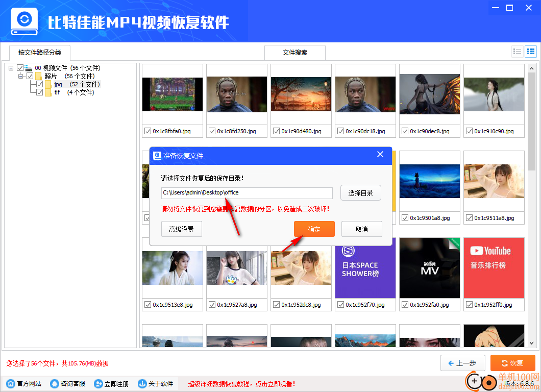The height and width of the screenshot is (392, 541).
Task: Select the jpg (52 个文件) tree row
Action: (x=77, y=84)
